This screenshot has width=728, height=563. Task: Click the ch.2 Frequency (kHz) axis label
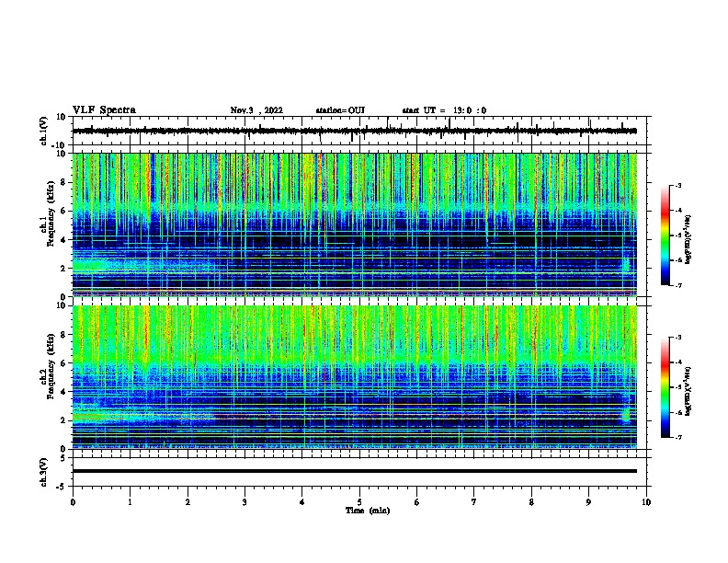(48, 377)
